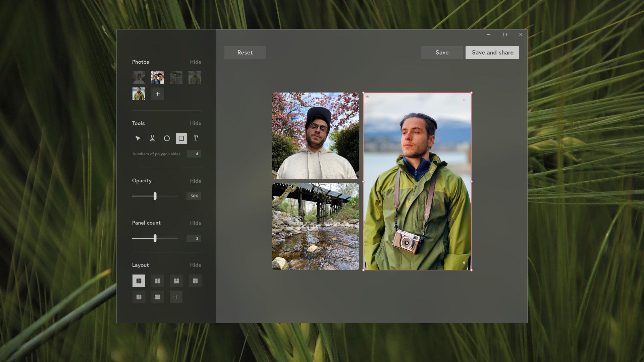Screen dimensions: 644x362
Task: Select the text tool
Action: coord(196,138)
